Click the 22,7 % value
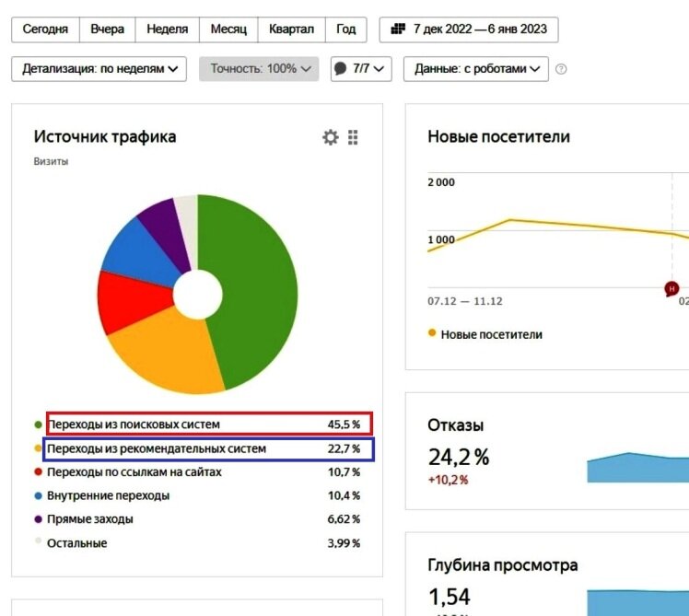Image resolution: width=689 pixels, height=616 pixels. 344,448
